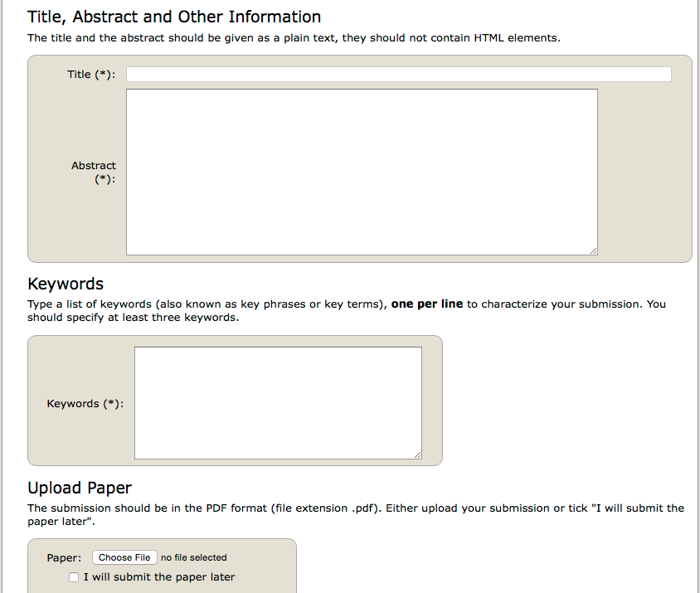Focus the Abstract text area
The image size is (700, 593).
click(362, 172)
